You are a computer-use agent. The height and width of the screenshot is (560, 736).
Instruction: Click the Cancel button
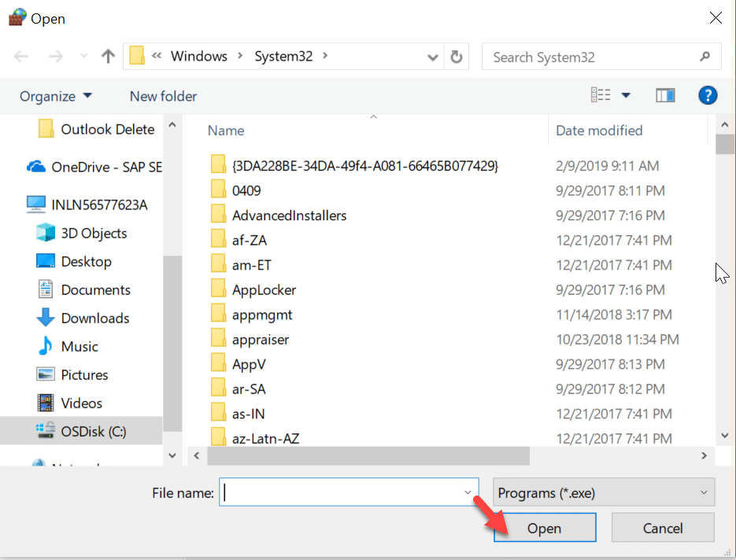tap(663, 528)
